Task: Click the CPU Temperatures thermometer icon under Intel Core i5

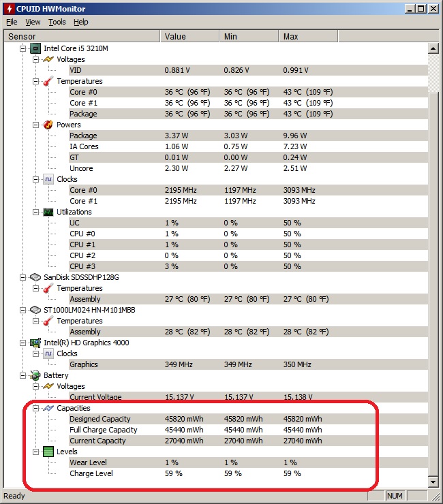Action: pos(48,81)
